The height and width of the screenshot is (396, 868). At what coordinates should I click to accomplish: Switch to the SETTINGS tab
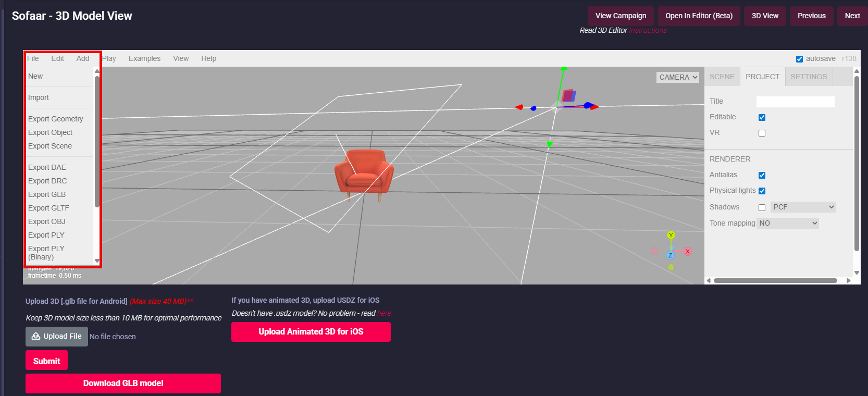tap(809, 77)
